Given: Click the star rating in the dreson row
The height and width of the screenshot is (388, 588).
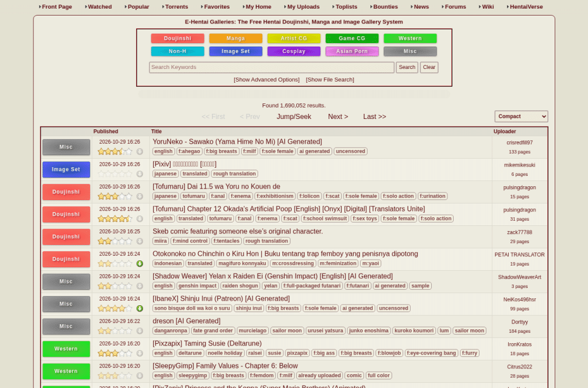Looking at the screenshot, I should pyautogui.click(x=115, y=331).
